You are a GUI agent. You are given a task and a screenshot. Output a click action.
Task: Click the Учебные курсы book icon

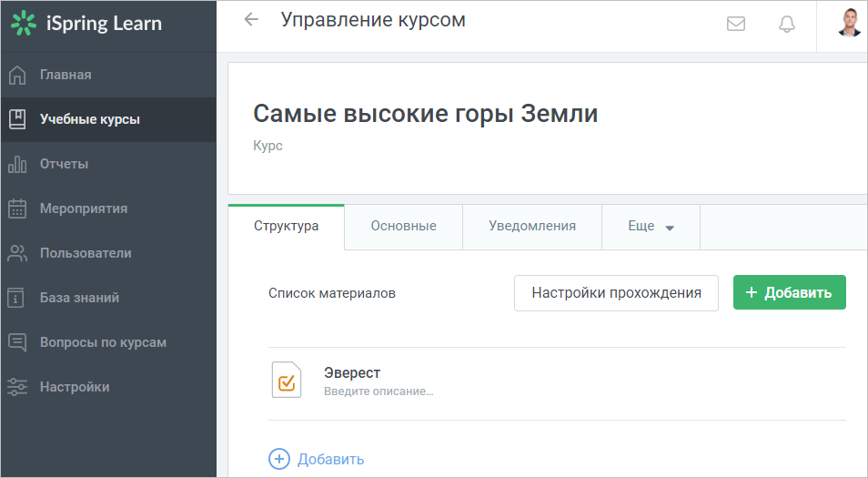(x=17, y=119)
